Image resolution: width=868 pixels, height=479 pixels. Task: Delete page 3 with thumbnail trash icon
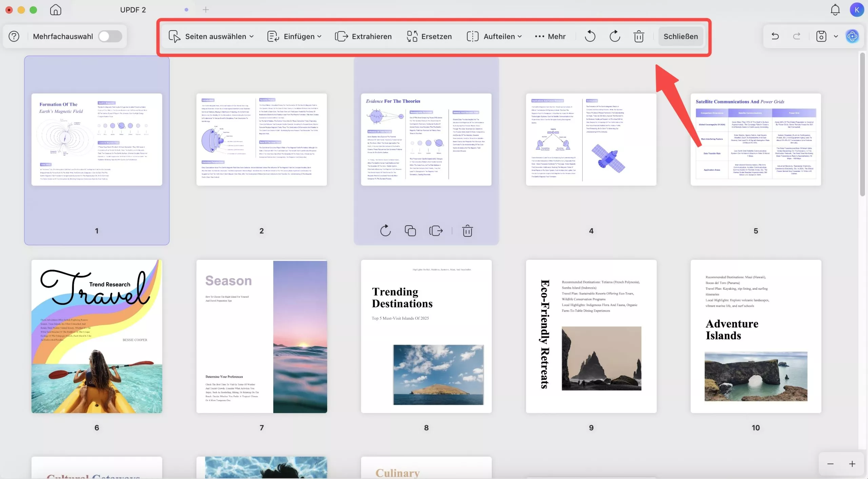[x=467, y=231]
